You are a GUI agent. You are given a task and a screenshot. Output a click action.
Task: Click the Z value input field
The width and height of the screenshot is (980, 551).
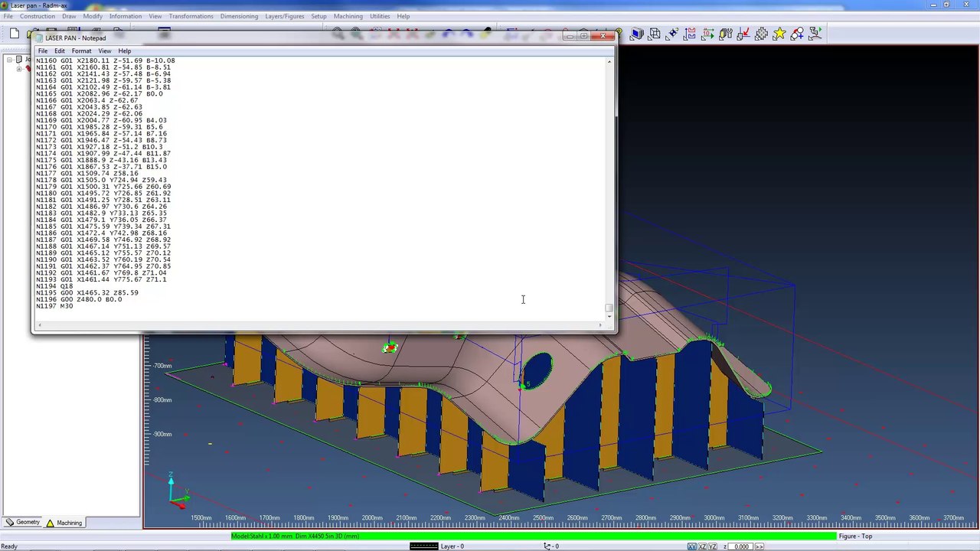click(742, 546)
